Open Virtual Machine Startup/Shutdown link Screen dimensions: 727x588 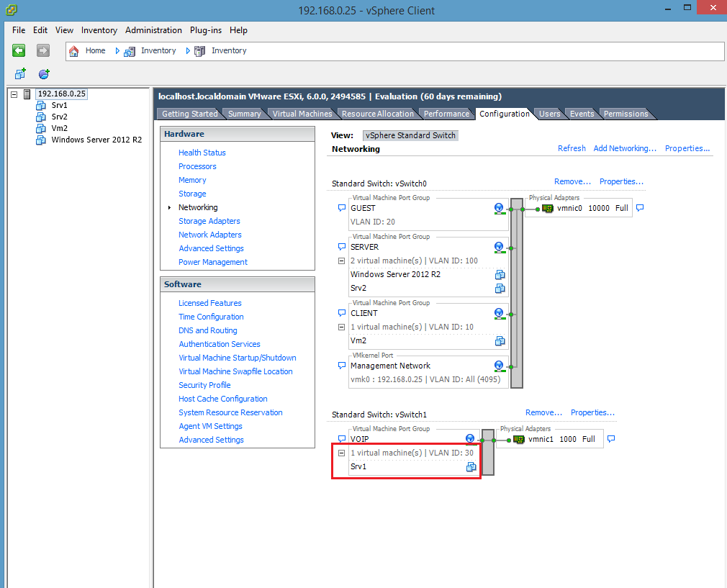[x=238, y=358]
